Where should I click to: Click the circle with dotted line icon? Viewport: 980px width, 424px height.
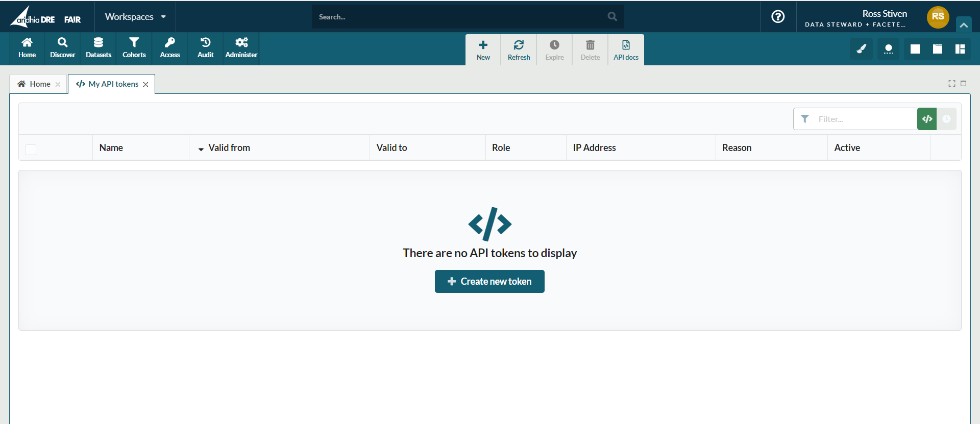[889, 49]
